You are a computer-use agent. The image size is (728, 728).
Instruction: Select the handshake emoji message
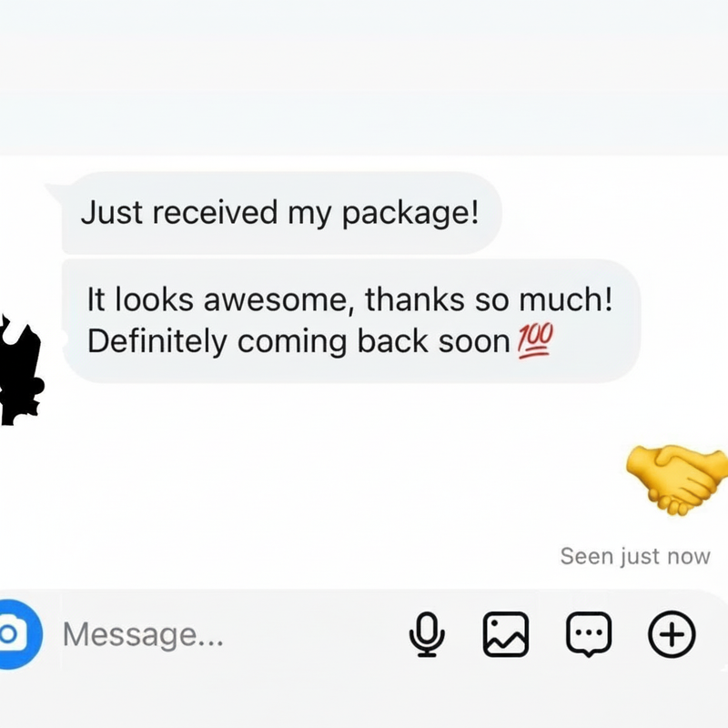(678, 480)
